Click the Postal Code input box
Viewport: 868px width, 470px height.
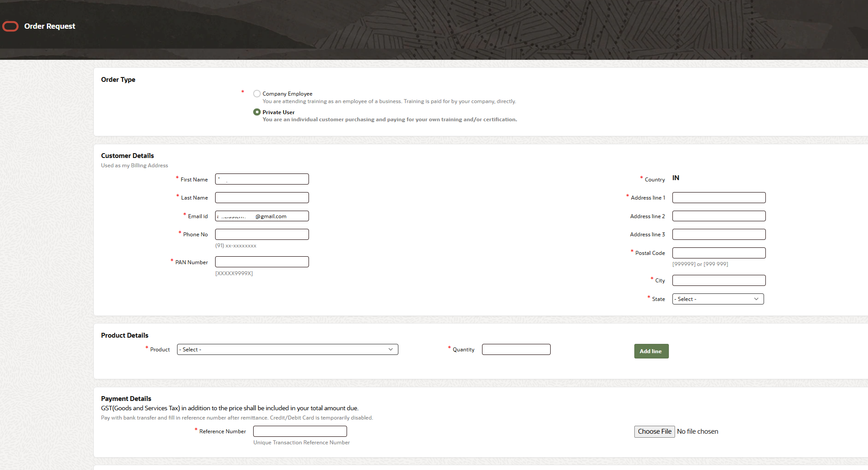tap(718, 253)
